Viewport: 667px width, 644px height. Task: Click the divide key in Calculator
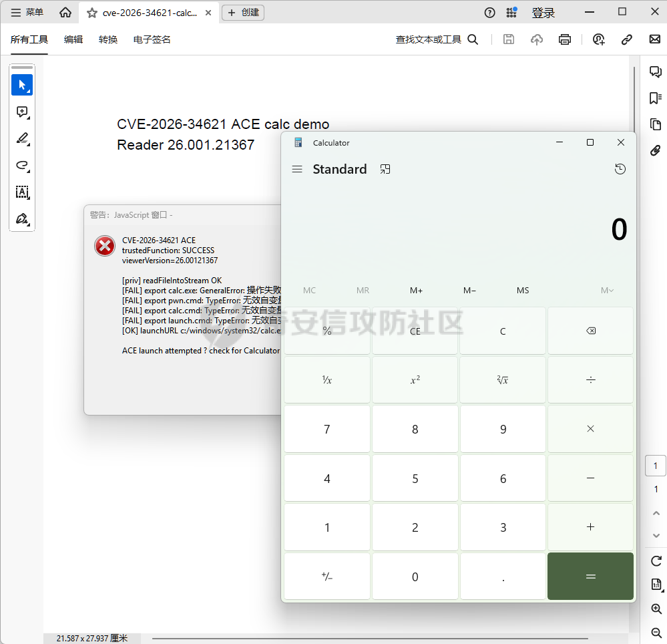(591, 379)
